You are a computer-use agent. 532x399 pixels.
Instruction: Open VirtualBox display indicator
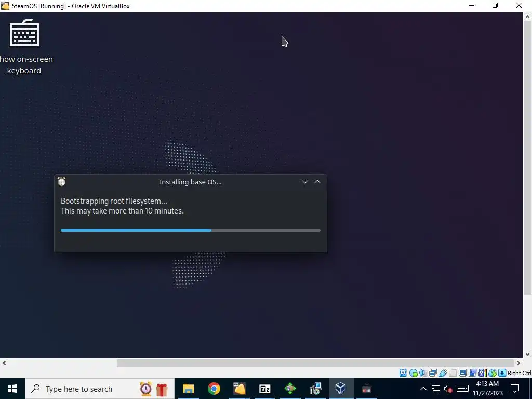coord(462,373)
